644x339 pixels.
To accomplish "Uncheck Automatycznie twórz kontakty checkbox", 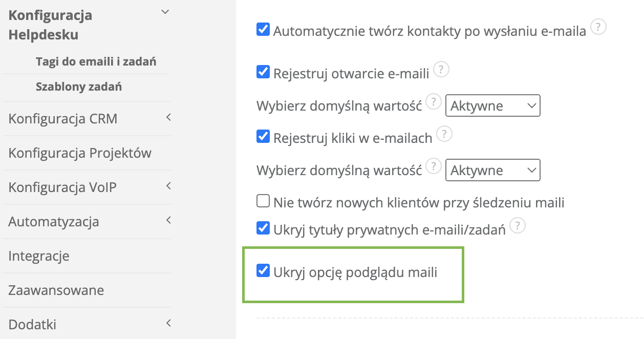I will point(263,30).
